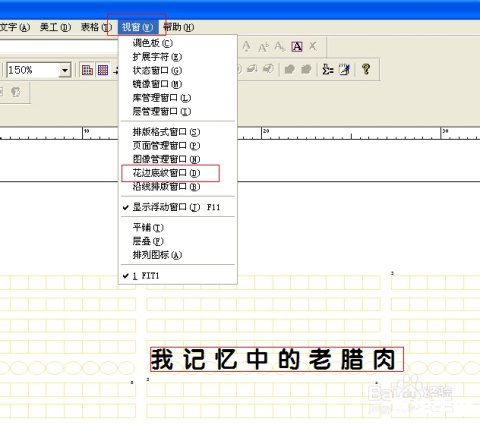Click the red table grid icon
Viewport: 480px width, 425px height.
click(x=87, y=70)
